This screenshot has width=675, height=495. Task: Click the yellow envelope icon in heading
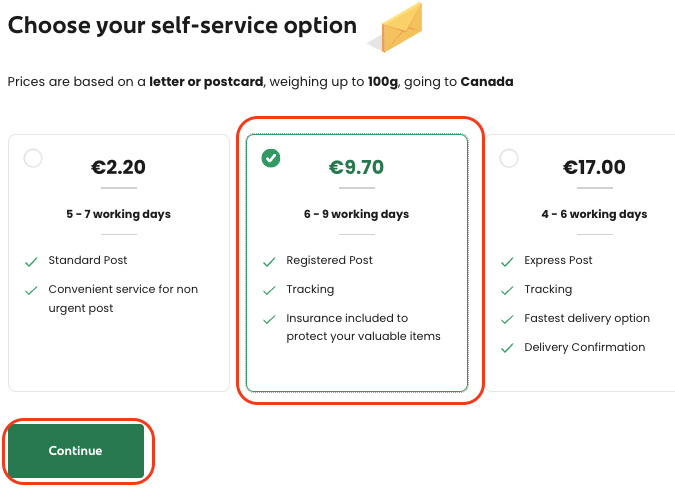pos(396,28)
